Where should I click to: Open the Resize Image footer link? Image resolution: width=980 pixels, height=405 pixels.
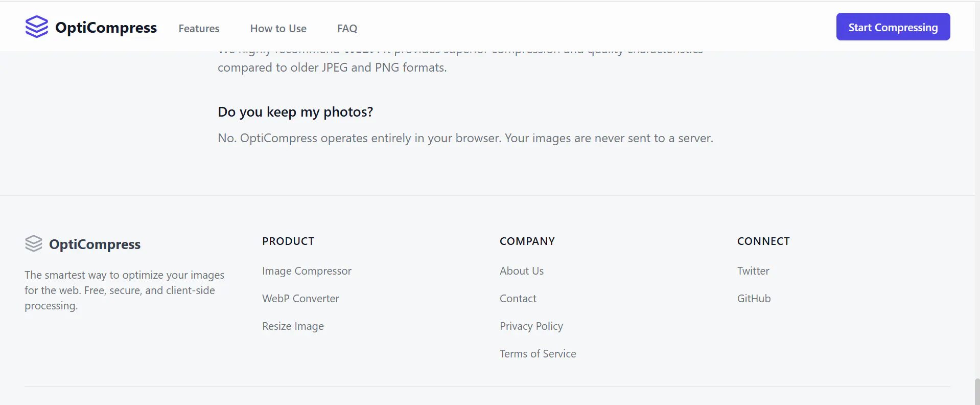coord(293,326)
